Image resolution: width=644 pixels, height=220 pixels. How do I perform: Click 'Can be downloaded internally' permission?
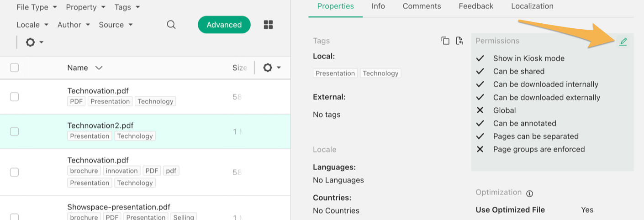546,84
